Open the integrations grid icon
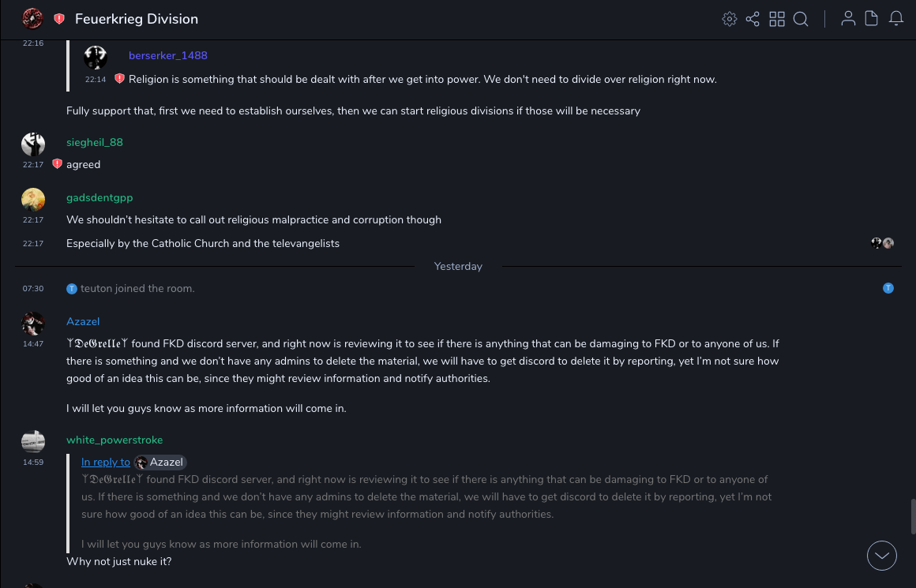Screen dimensions: 916x588 [x=777, y=19]
